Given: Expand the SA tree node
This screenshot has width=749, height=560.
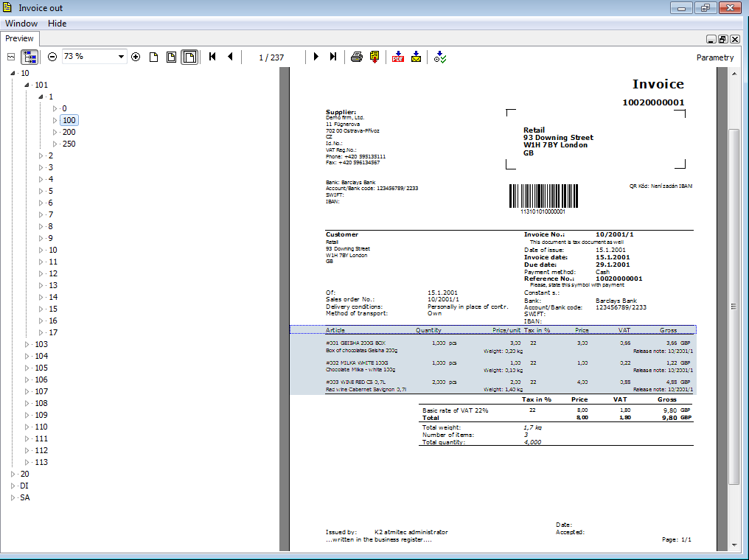Looking at the screenshot, I should (x=13, y=497).
